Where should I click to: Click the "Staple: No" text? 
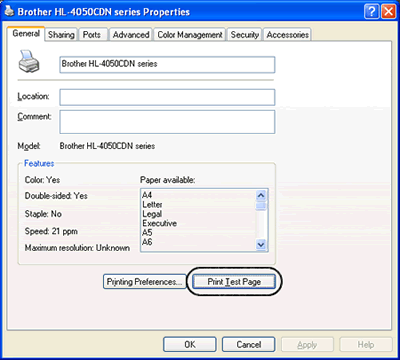[43, 214]
